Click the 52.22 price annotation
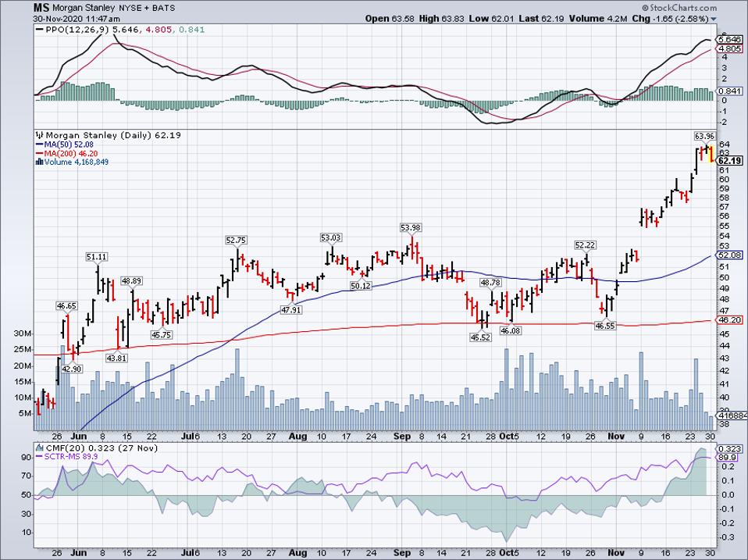748x560 pixels. click(586, 245)
